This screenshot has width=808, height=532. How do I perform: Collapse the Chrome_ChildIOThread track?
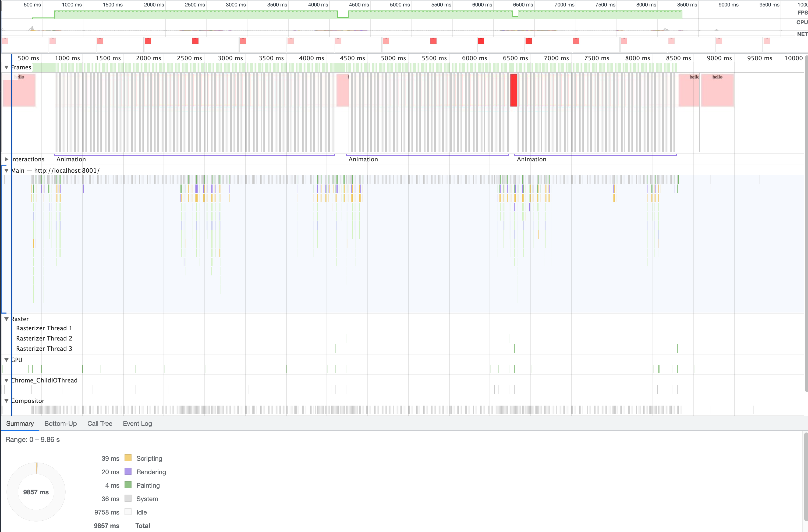6,380
